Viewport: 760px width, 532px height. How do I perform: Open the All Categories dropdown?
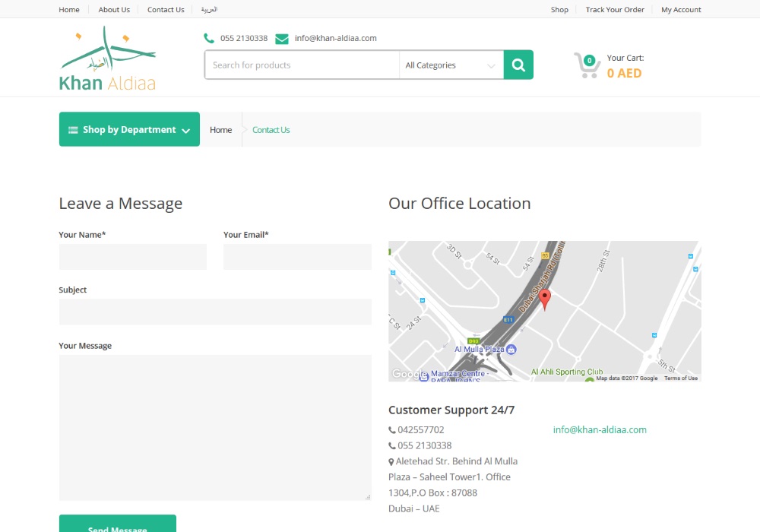[x=451, y=65]
